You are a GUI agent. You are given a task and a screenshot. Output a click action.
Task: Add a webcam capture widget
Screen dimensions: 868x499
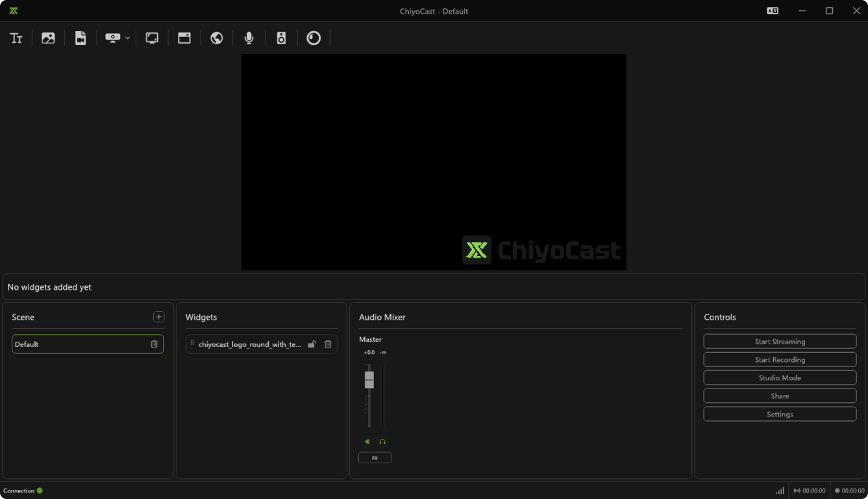(113, 38)
